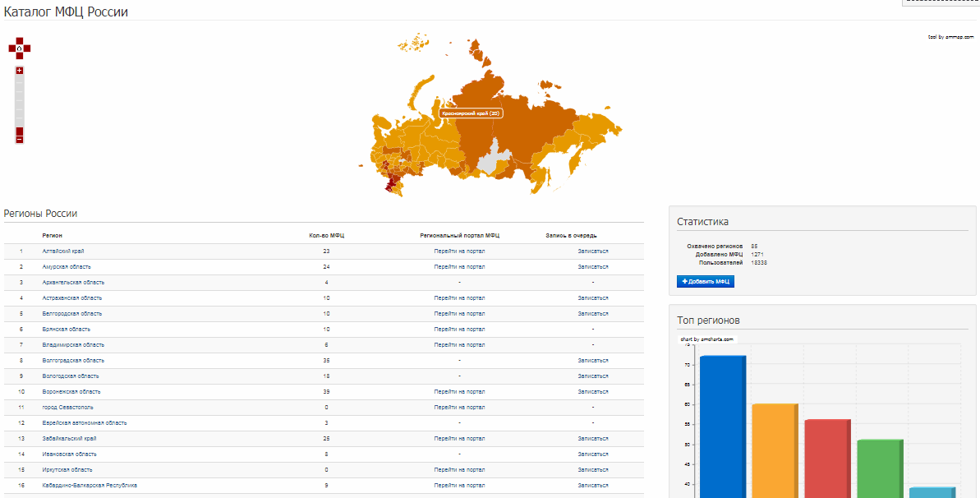Click 'Записаться' for Астраханская область
The image size is (980, 498).
point(592,297)
